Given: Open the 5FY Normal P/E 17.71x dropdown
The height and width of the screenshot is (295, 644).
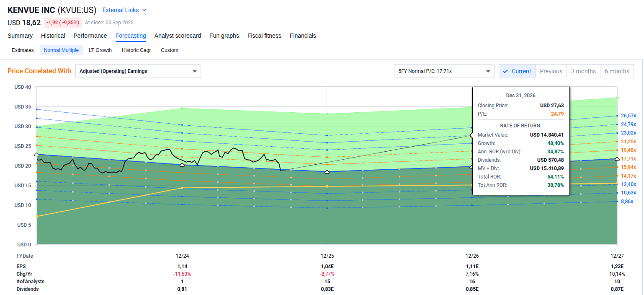Looking at the screenshot, I should coord(444,71).
